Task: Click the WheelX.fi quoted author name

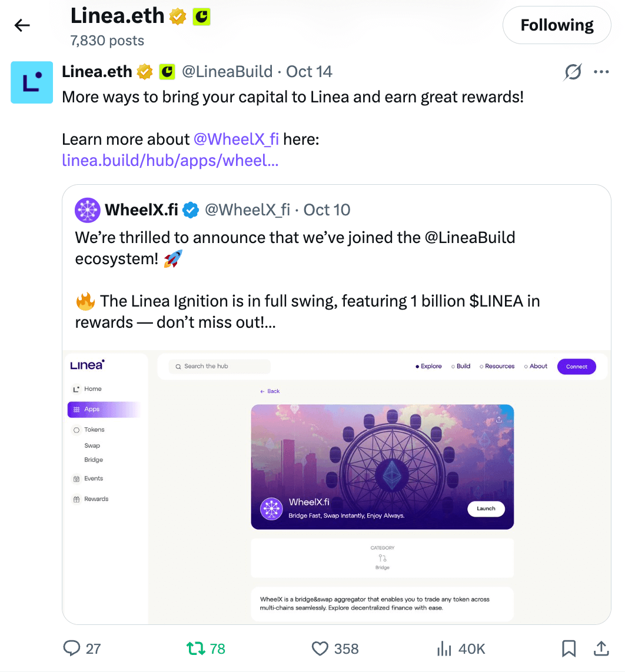Action: pyautogui.click(x=141, y=209)
